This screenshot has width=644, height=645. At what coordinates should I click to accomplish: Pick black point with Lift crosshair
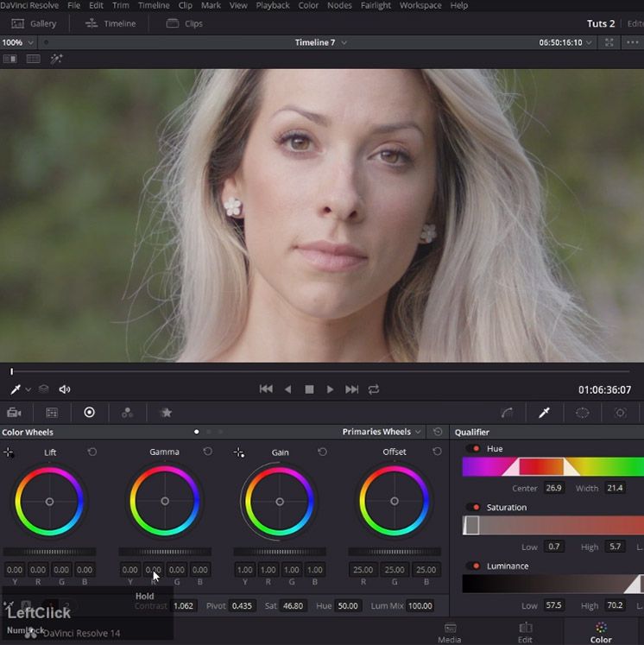(9, 452)
